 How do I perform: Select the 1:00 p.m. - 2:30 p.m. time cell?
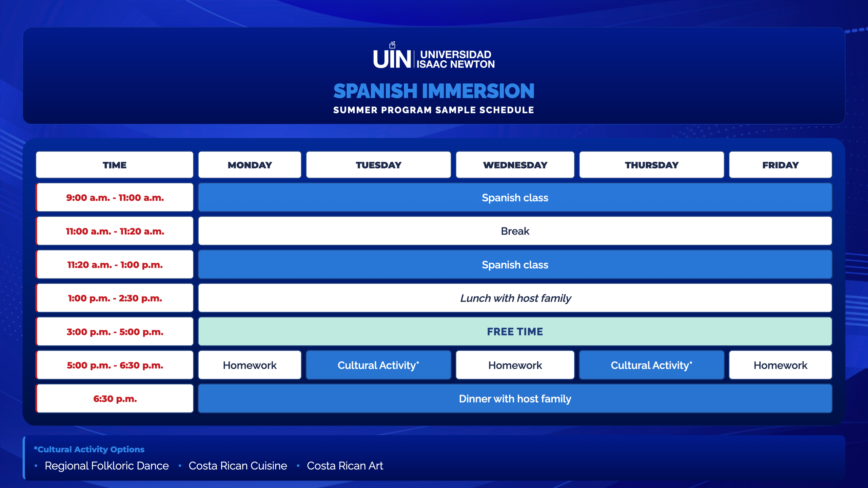click(115, 298)
